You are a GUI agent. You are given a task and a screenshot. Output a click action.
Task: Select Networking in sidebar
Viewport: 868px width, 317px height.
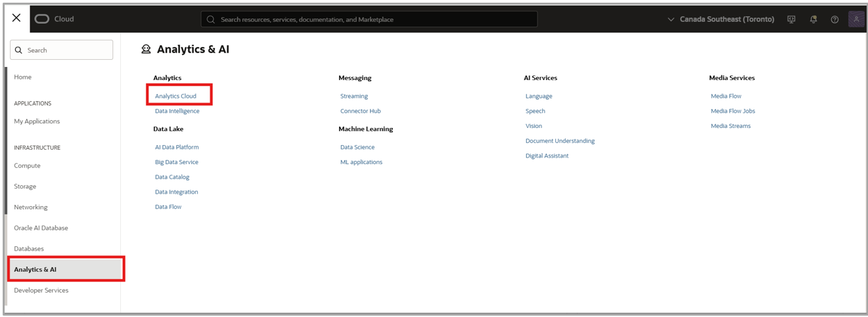point(31,207)
